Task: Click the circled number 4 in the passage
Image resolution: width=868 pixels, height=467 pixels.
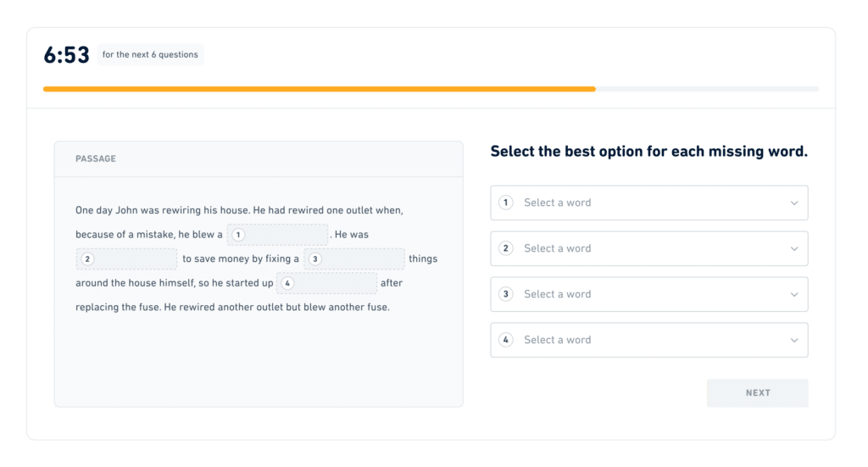Action: pos(288,283)
